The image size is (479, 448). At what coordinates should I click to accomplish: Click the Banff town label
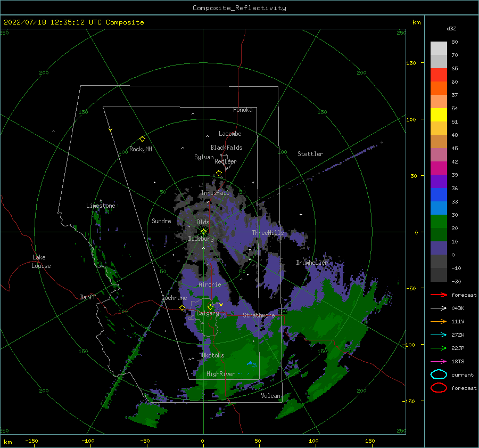[88, 297]
